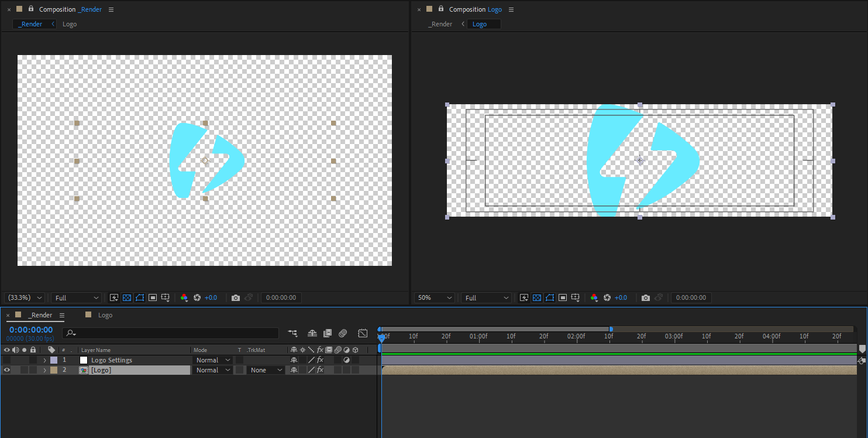Open timeline panel menu beside _Render tab
868x438 pixels.
tap(61, 315)
